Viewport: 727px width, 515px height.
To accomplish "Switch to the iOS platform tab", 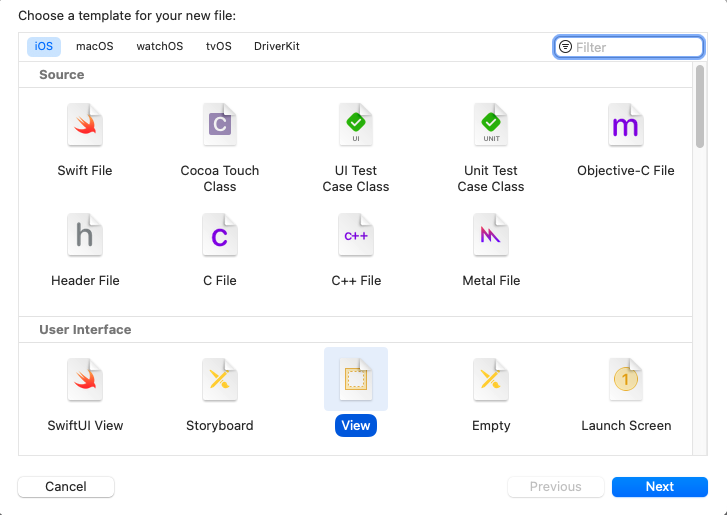I will [44, 47].
